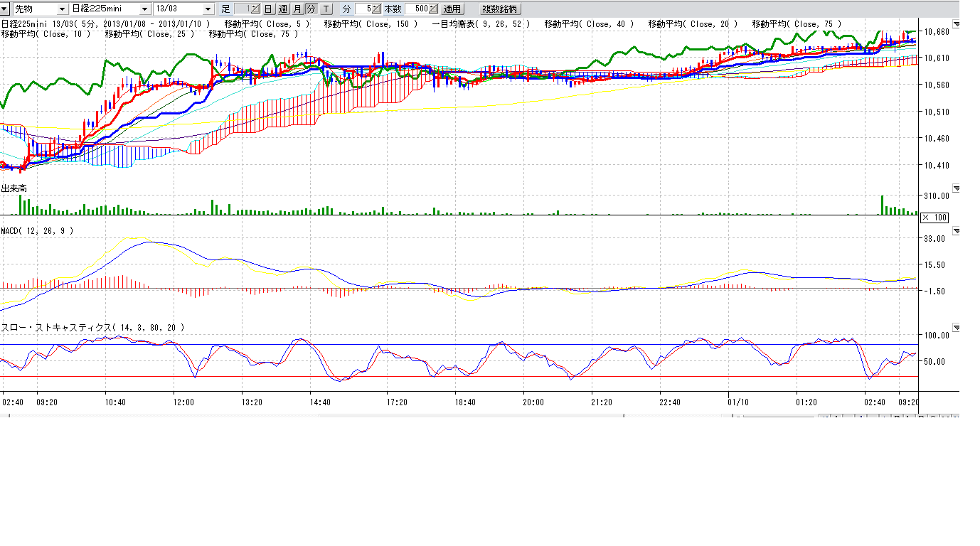The height and width of the screenshot is (546, 980).
Task: Open the 13/03 contract month dropdown
Action: click(208, 9)
